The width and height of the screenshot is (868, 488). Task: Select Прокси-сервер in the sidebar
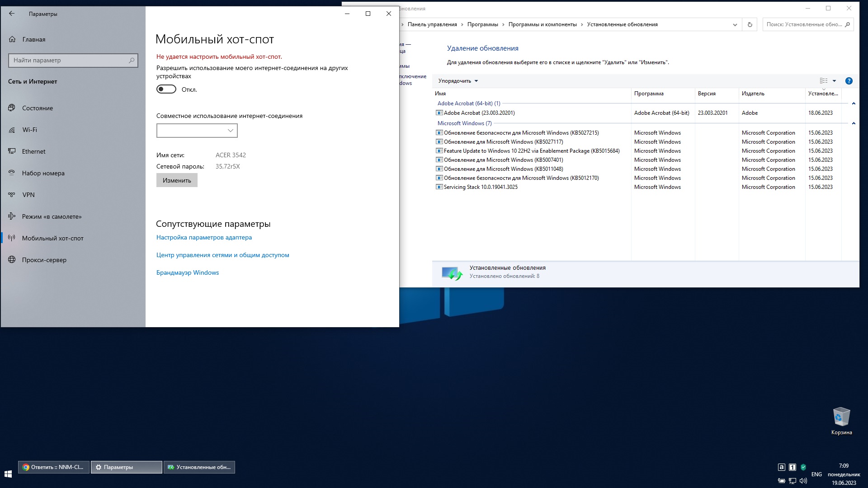pyautogui.click(x=44, y=260)
